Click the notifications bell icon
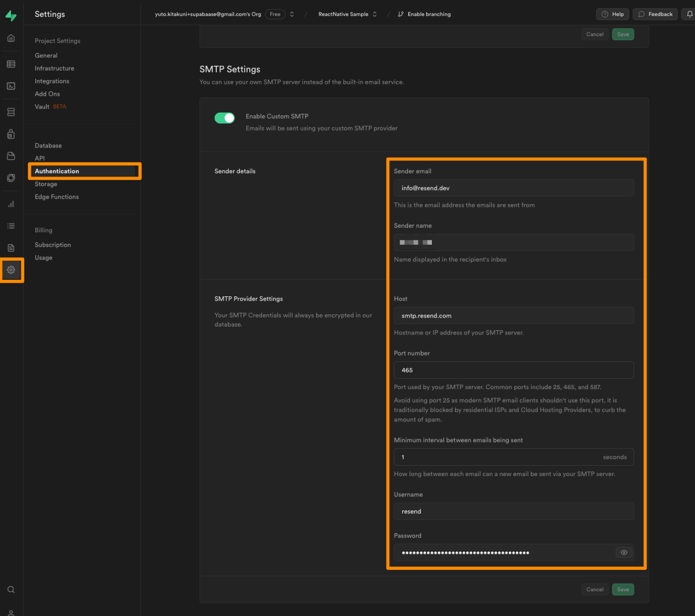 point(690,14)
